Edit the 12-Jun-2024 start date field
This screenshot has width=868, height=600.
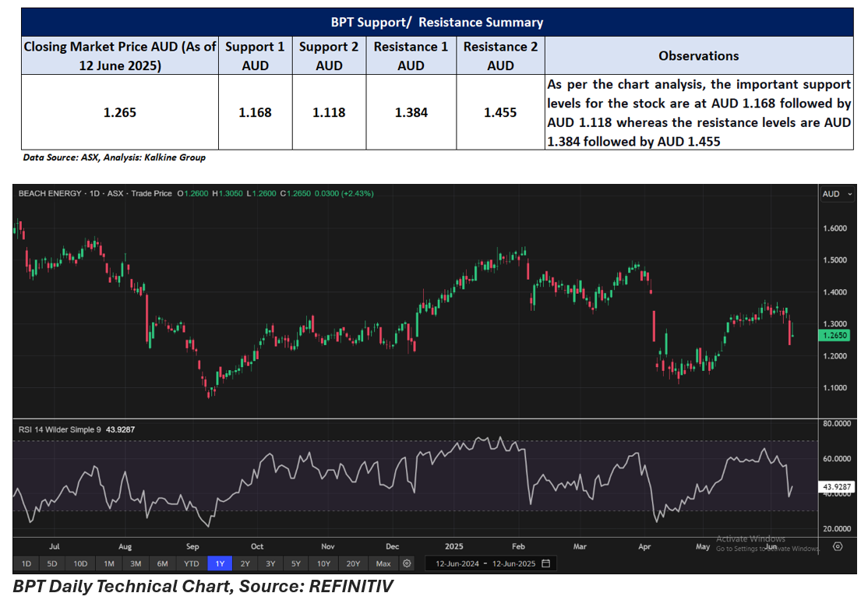coord(457,563)
